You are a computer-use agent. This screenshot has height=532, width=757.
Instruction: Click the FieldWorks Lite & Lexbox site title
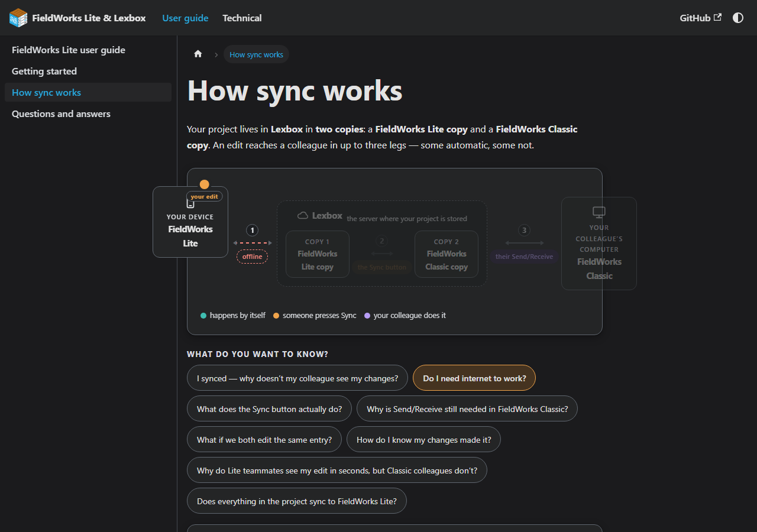tap(89, 18)
